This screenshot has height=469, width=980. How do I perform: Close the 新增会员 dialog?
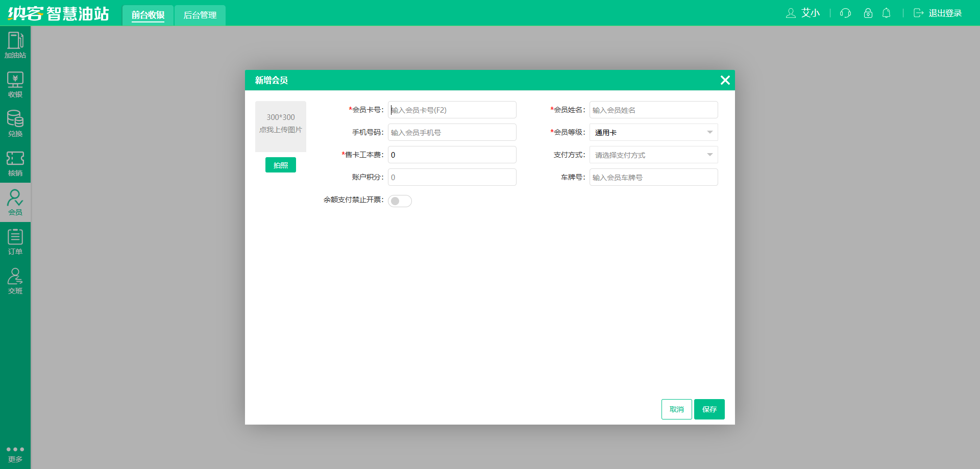pos(725,80)
